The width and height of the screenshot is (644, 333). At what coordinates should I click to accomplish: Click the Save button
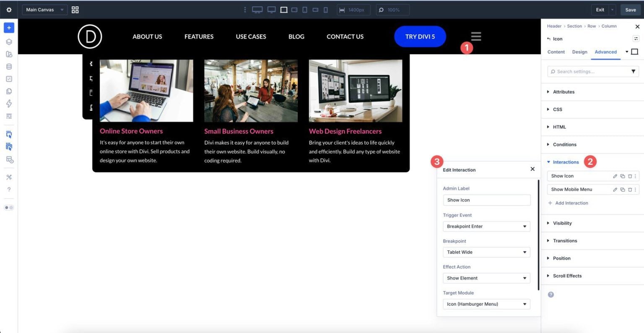pyautogui.click(x=631, y=10)
